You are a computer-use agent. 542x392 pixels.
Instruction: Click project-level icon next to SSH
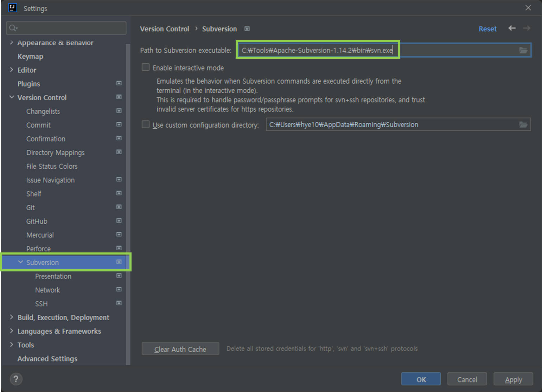119,303
